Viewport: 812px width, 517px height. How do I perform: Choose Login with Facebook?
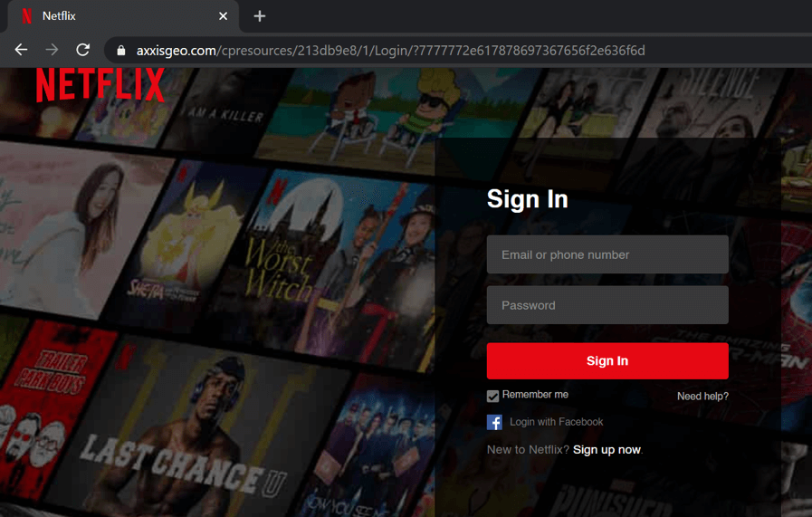tap(556, 422)
